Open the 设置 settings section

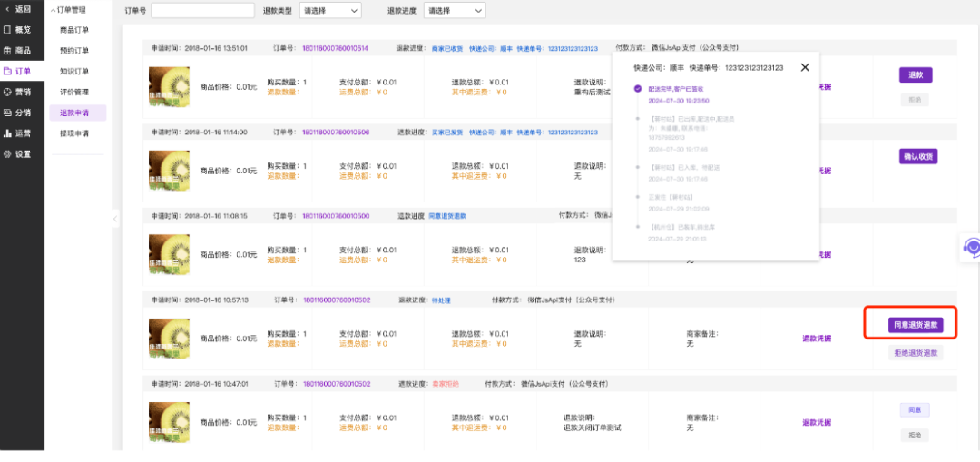pyautogui.click(x=18, y=154)
